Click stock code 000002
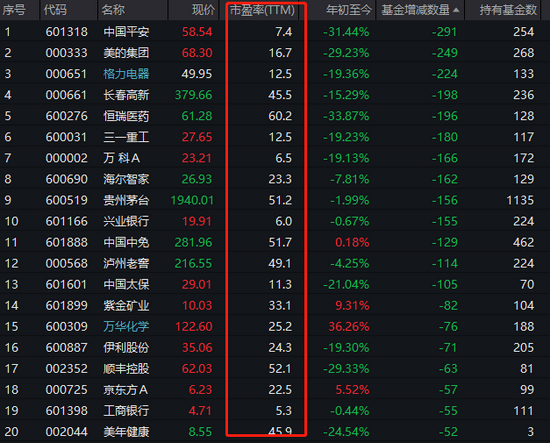Viewport: 550px width, 443px height. click(66, 158)
